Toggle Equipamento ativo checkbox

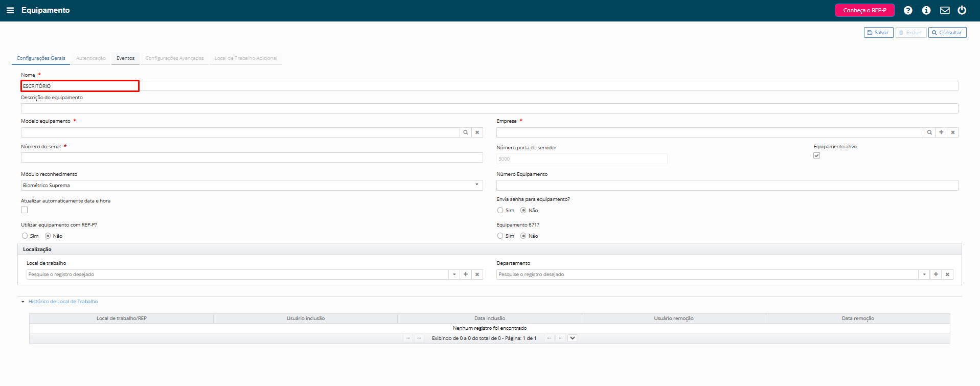tap(817, 155)
